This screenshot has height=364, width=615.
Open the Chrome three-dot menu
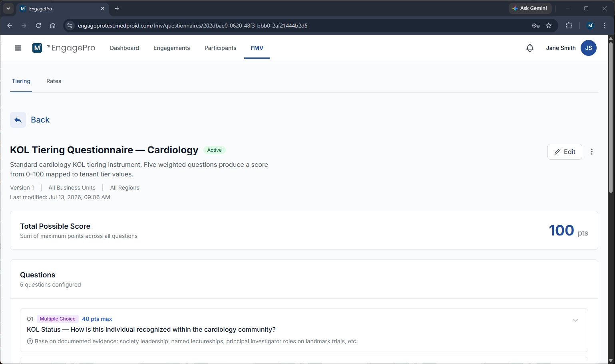(605, 26)
